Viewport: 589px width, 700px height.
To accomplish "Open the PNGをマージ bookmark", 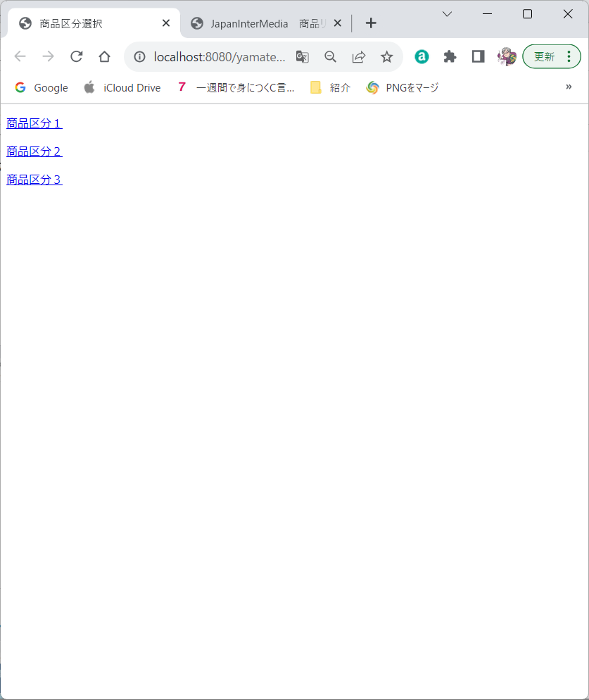I will pyautogui.click(x=403, y=87).
